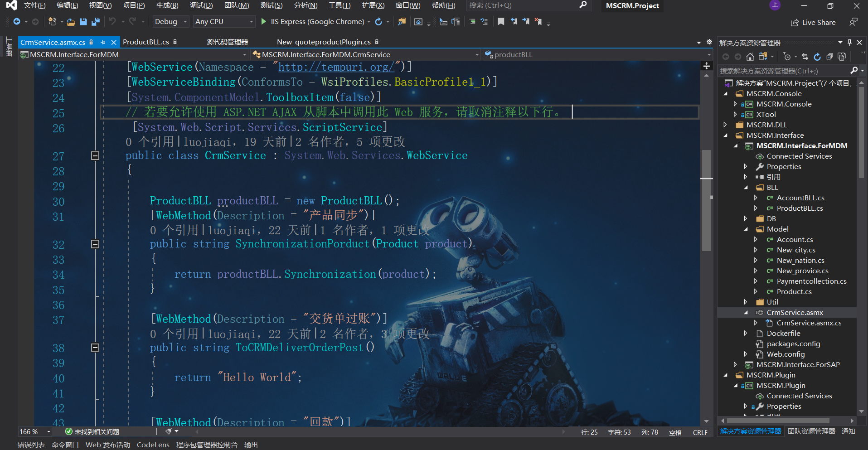Image resolution: width=868 pixels, height=450 pixels.
Task: Switch to 团队资源管理器 tab
Action: (x=811, y=431)
